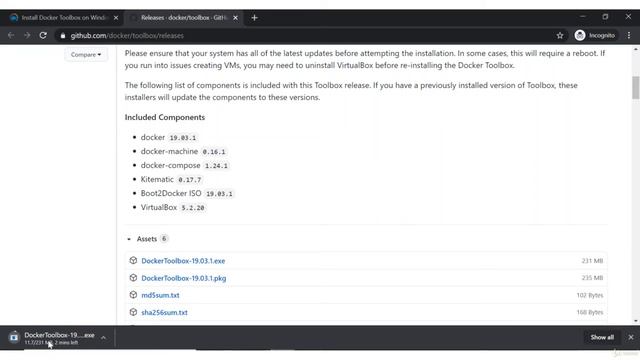The image size is (640, 360).
Task: Click the page vertical scrollbar thumb
Action: pyautogui.click(x=636, y=87)
